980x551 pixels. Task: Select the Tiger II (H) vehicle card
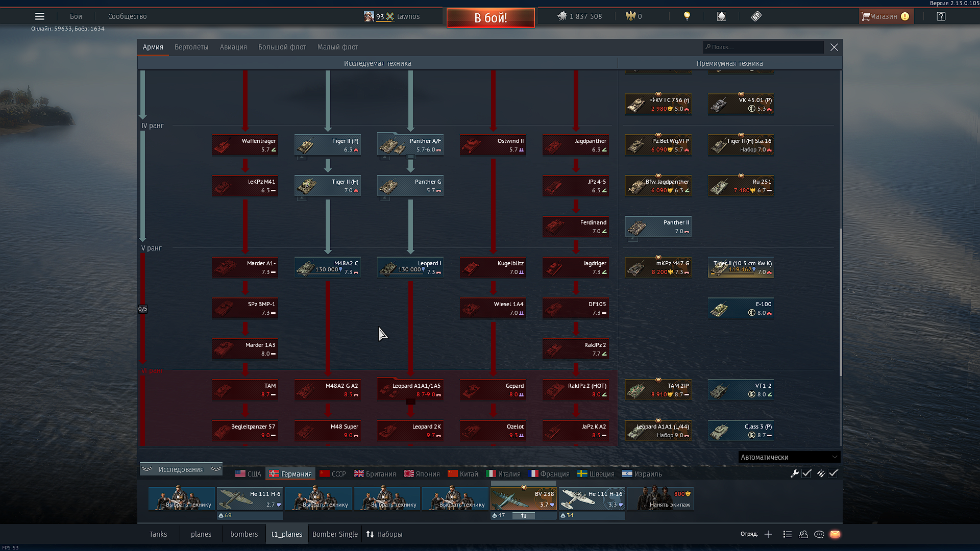point(328,186)
